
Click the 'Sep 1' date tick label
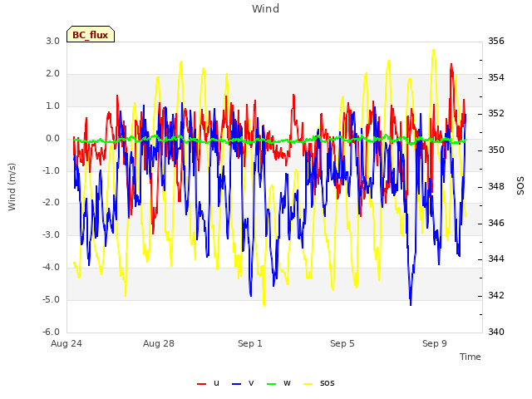point(250,343)
